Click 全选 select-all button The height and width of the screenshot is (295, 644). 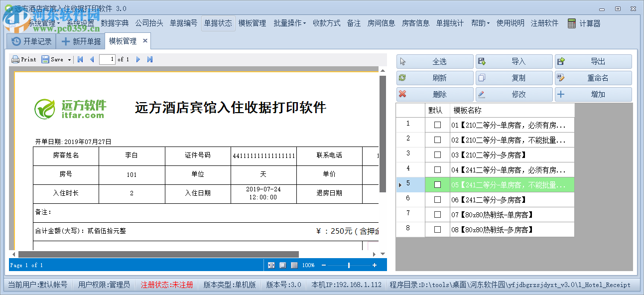(x=435, y=62)
